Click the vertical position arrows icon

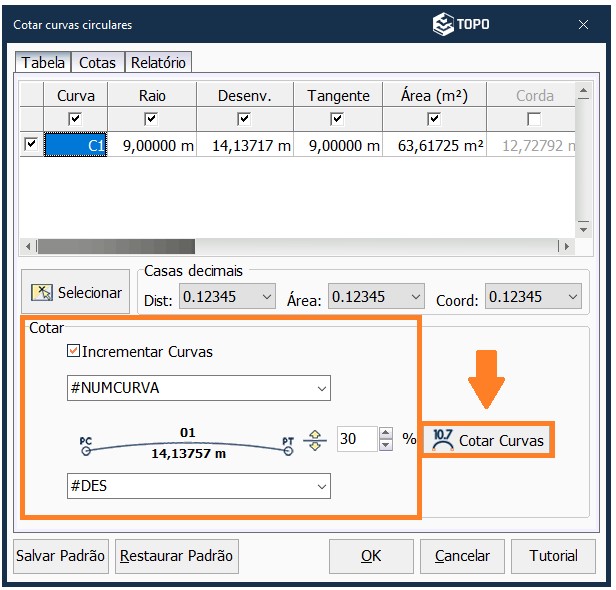315,439
